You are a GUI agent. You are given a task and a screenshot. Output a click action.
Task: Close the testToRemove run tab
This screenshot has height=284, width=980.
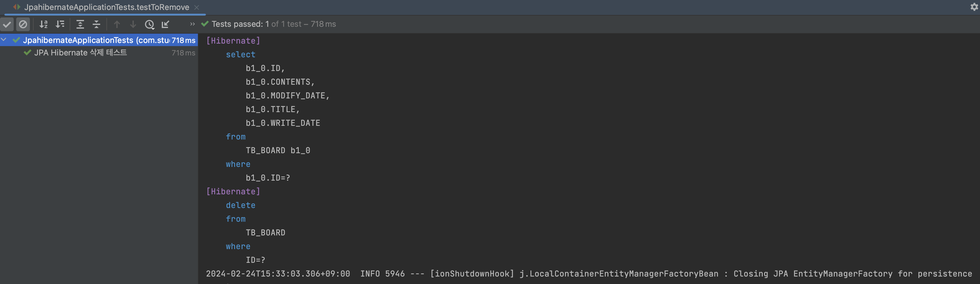[197, 7]
